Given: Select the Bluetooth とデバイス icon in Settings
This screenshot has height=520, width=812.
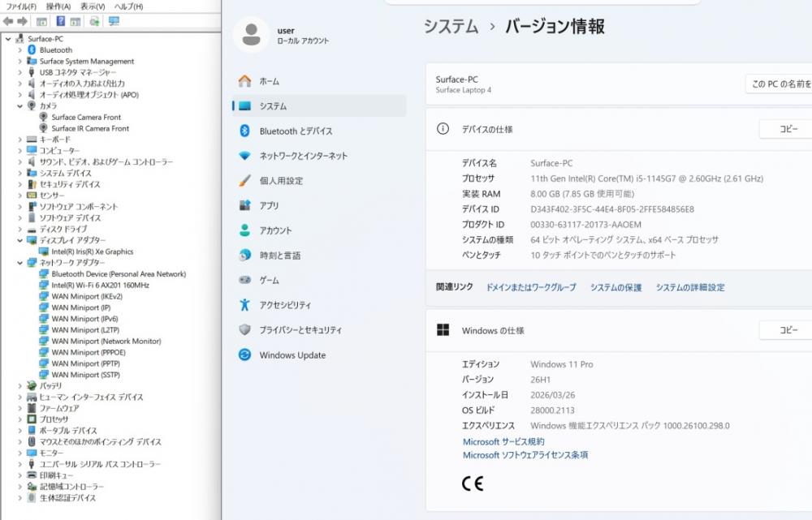Looking at the screenshot, I should [x=245, y=131].
